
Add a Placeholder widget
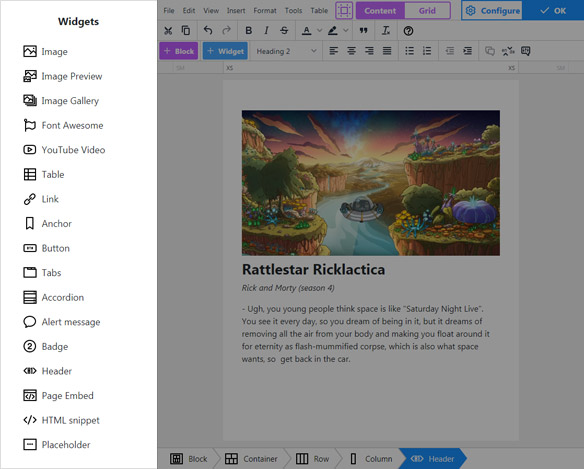coord(57,445)
